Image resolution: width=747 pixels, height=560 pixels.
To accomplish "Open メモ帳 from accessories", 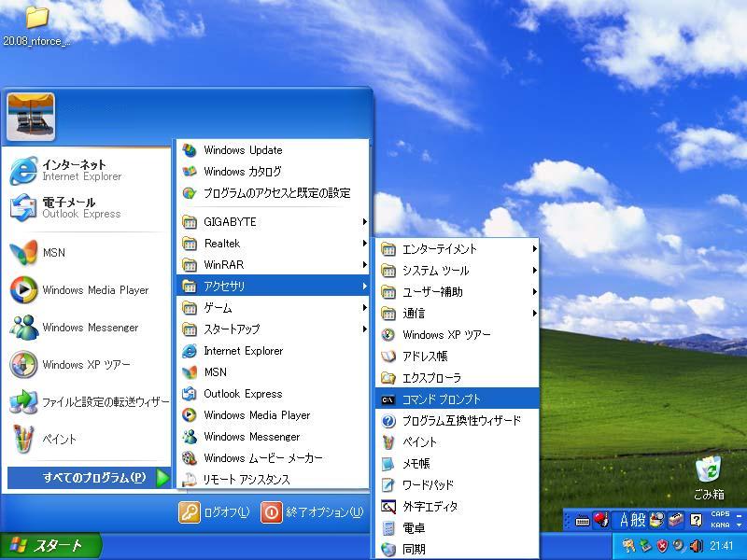I will point(458,463).
